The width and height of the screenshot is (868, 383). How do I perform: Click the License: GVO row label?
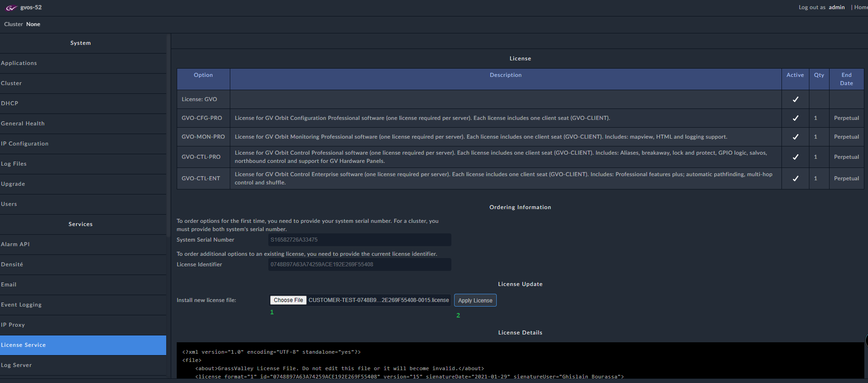199,99
